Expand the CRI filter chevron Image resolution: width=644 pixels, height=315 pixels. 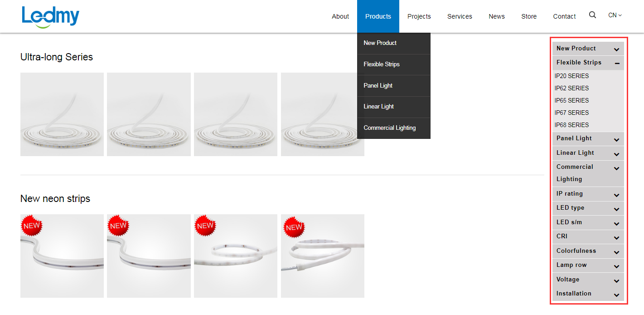(616, 237)
